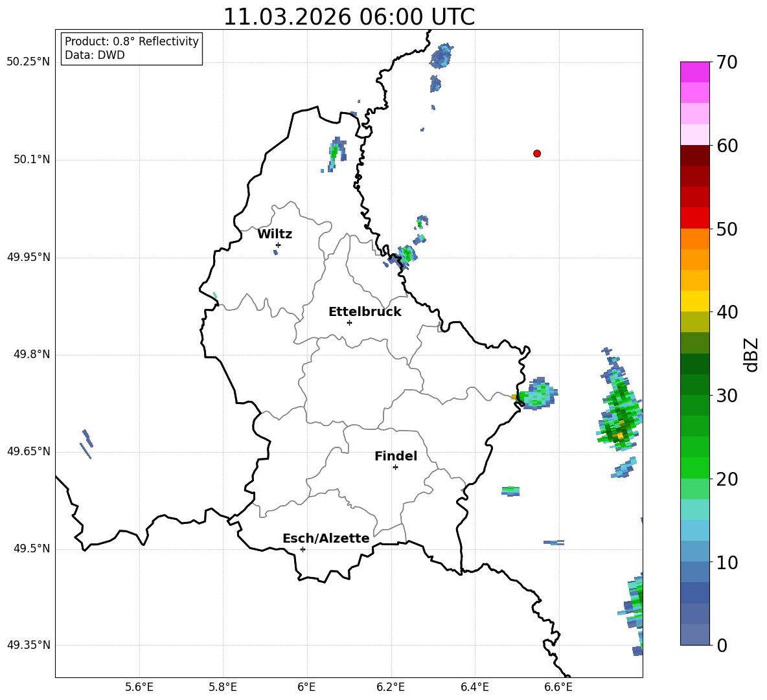
Task: Click the Esch/Alzette station label
Action: click(326, 538)
